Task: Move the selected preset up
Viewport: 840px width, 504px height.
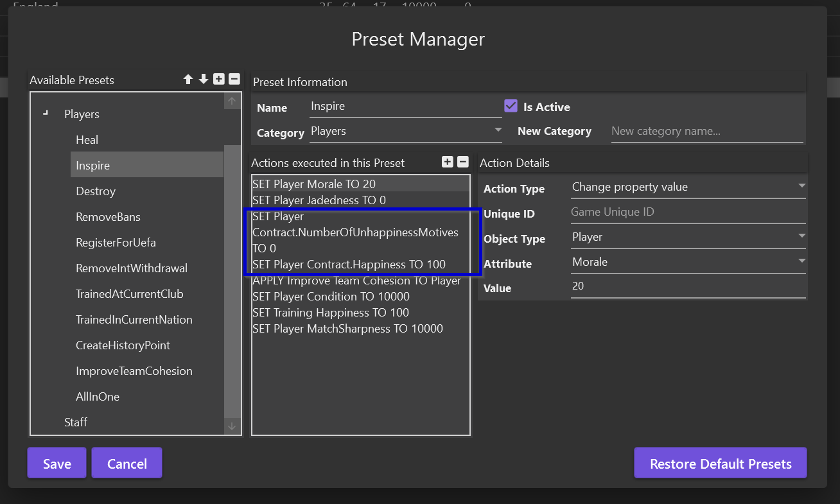Action: (188, 79)
